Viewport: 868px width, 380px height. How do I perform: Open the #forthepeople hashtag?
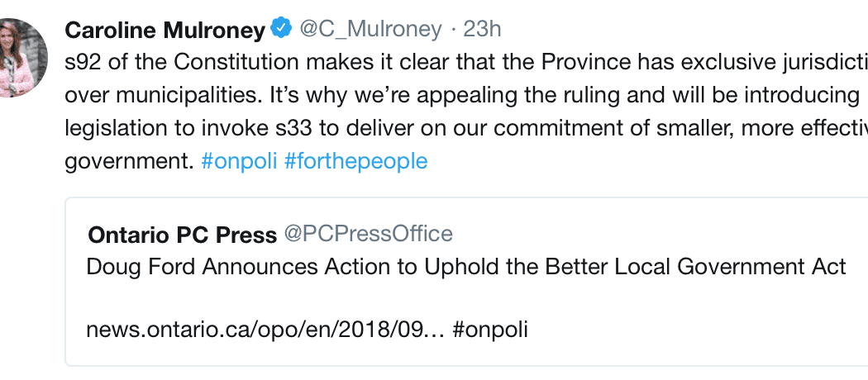coord(355,160)
